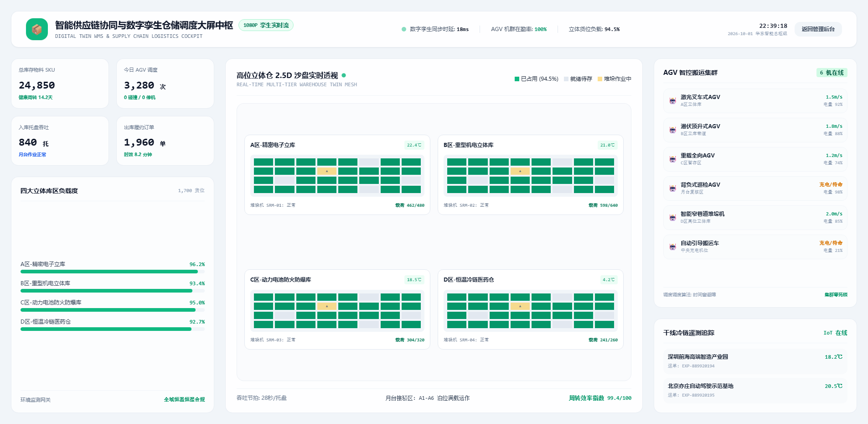Click the green status dot beside 数字孪生同步时延
Image resolution: width=868 pixels, height=424 pixels.
pos(404,29)
